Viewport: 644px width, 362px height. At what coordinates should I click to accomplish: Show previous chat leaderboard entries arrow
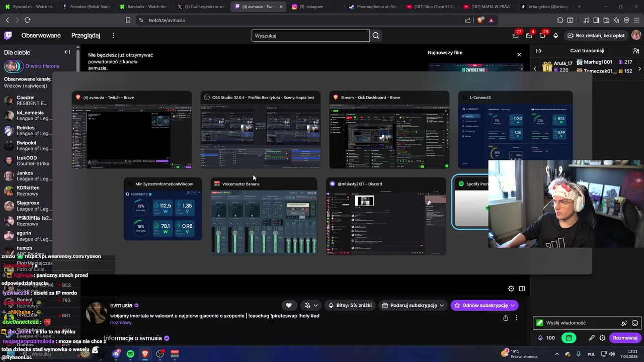[535, 69]
